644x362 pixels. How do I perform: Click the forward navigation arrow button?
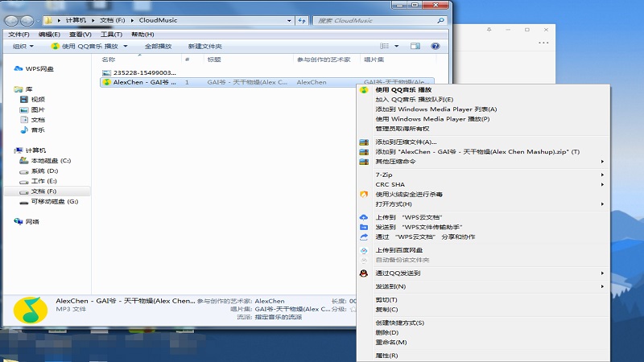[x=27, y=21]
